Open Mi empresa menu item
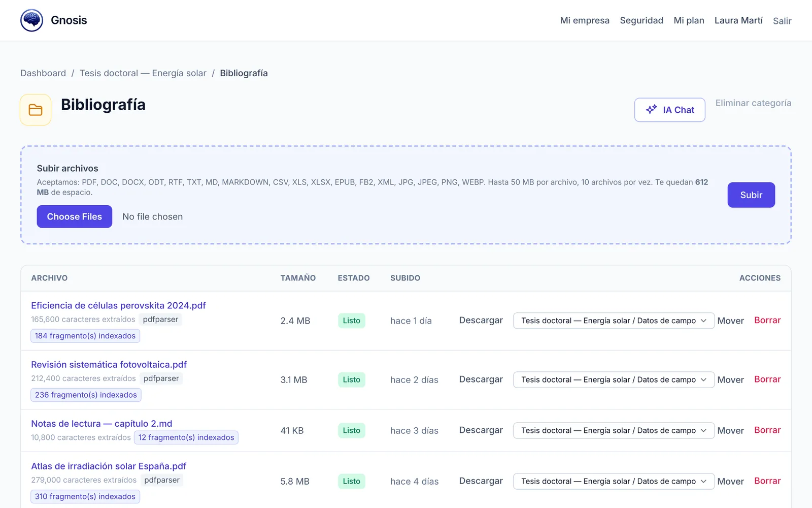This screenshot has height=508, width=812. pos(585,20)
